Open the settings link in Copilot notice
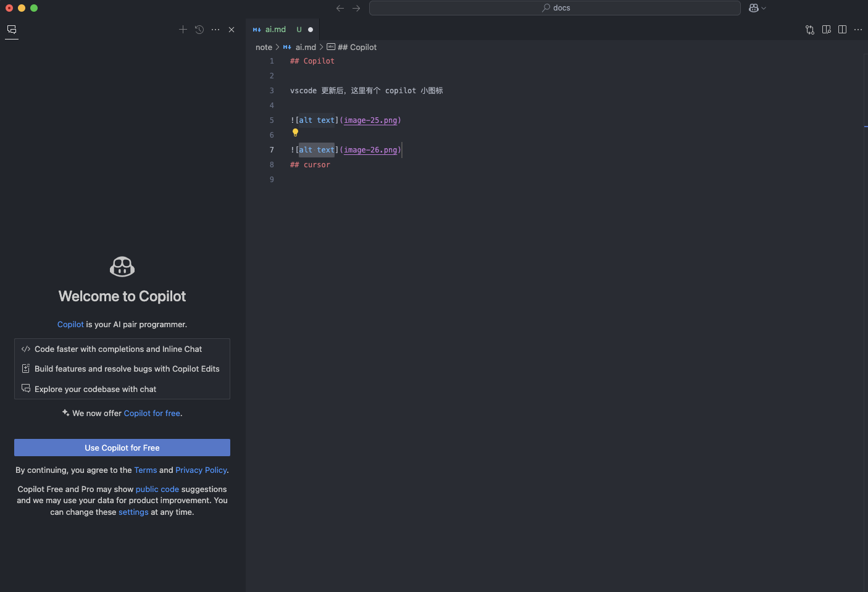The height and width of the screenshot is (592, 868). pos(133,512)
